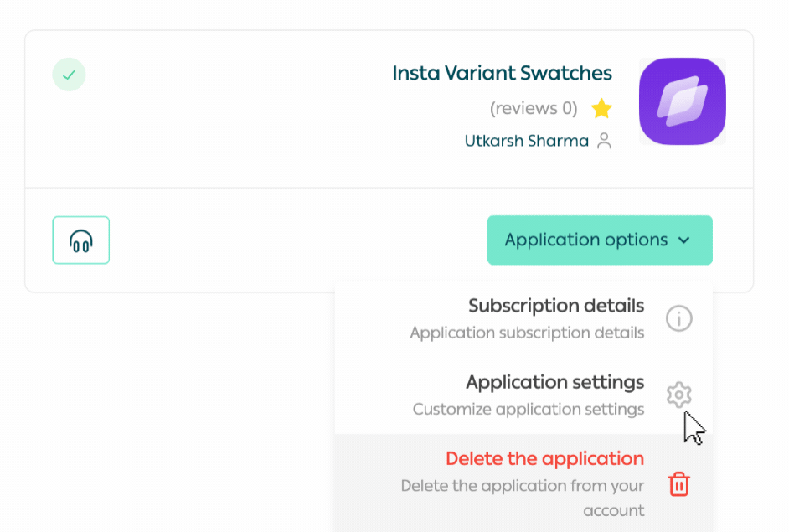Click the reviews 0 count link

coord(534,108)
